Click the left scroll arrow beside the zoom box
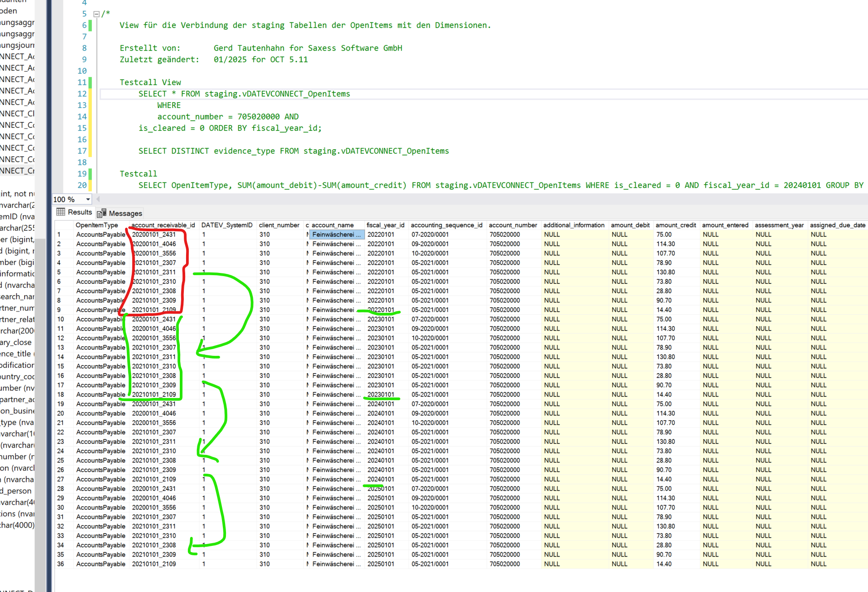The image size is (868, 592). coord(98,199)
